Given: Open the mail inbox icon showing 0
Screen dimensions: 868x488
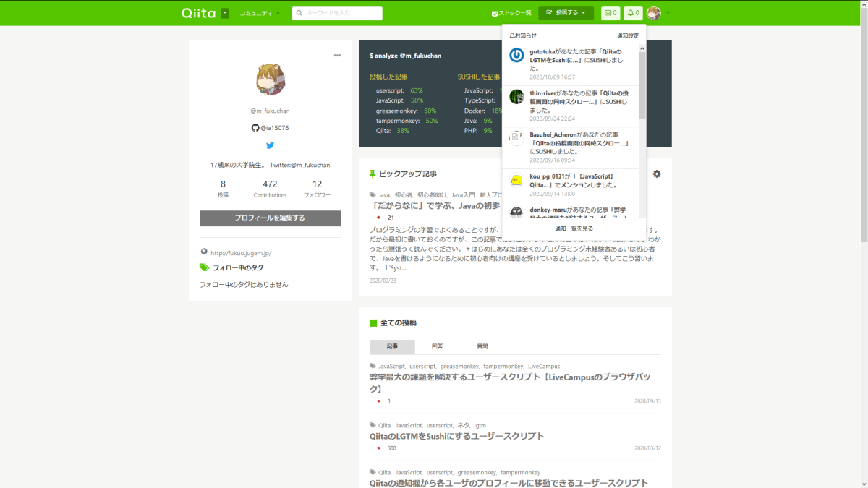Looking at the screenshot, I should 610,13.
